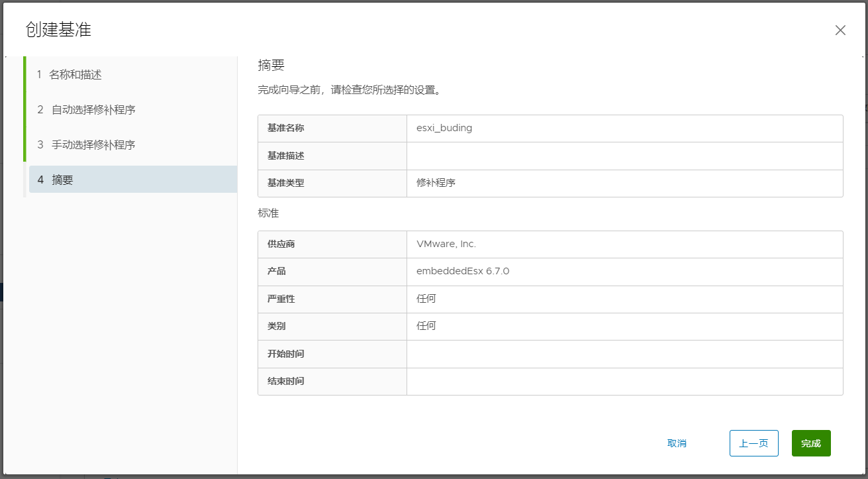
Task: Click the 摘要 page heading
Action: [271, 65]
